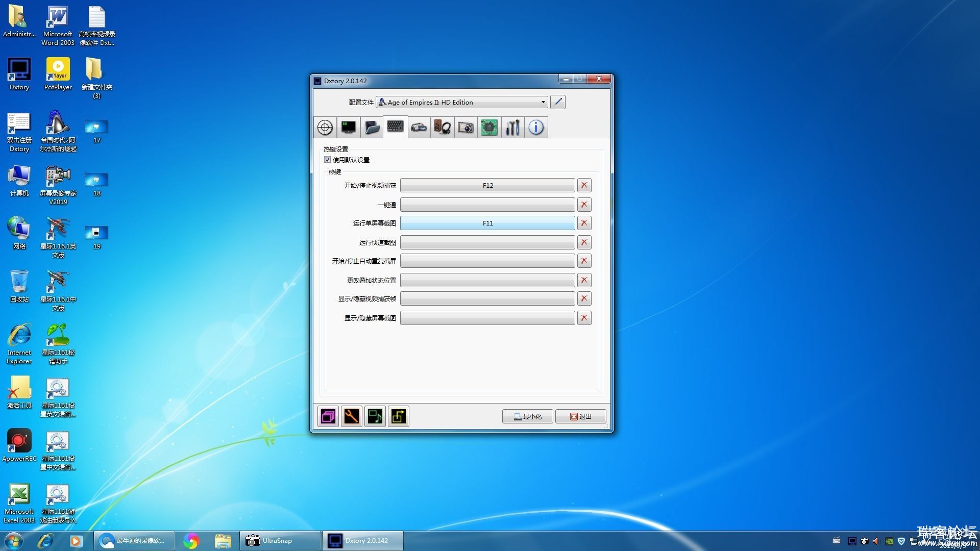Open the blue information tab

coord(536,127)
